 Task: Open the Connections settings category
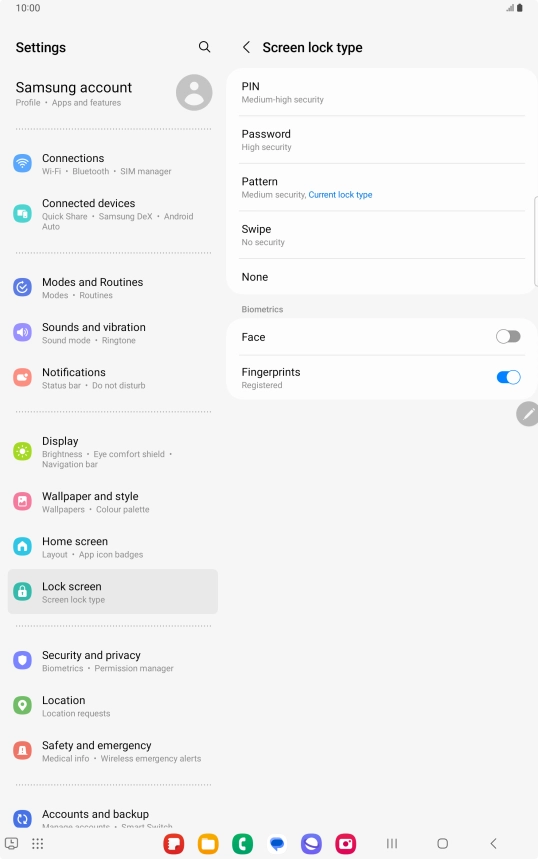(x=113, y=164)
